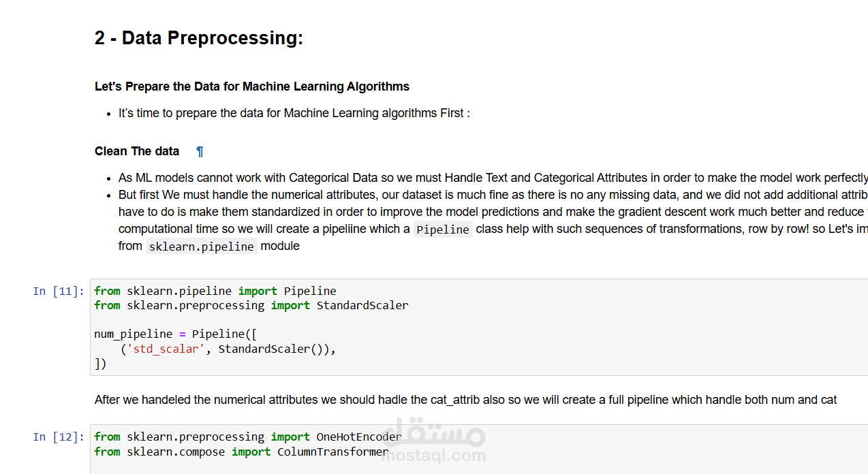Click the inline code word Pipeline in the paragraph
This screenshot has width=868, height=474.
pos(443,230)
